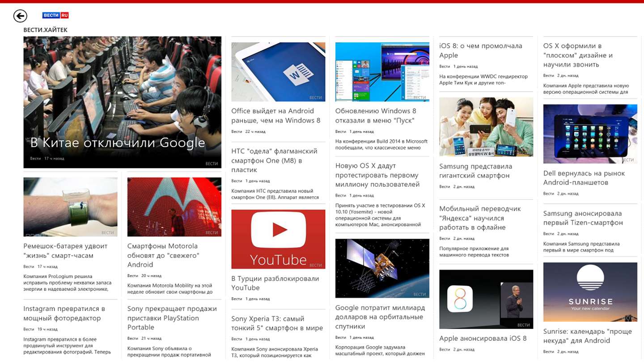Click summary 'Компания Sony объявила о прекращении'

[169, 352]
